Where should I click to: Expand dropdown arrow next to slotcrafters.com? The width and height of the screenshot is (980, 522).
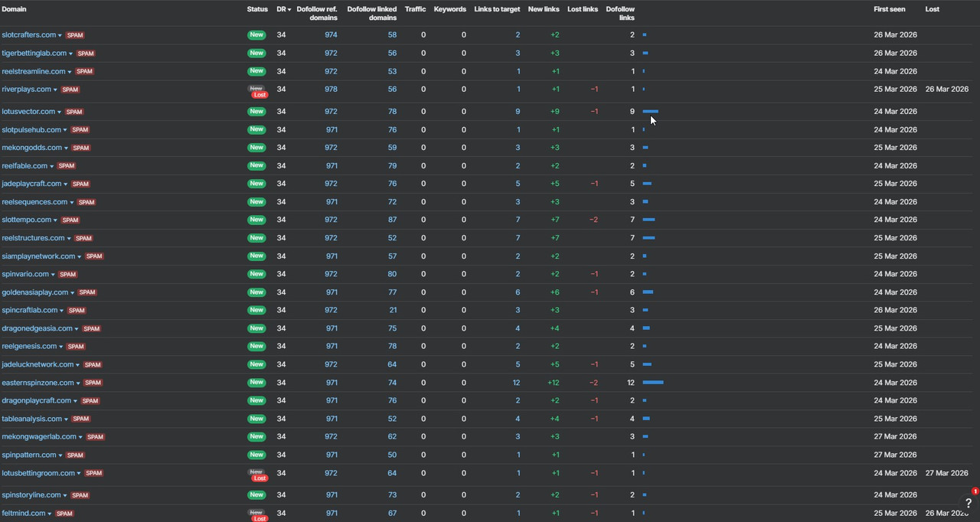tap(60, 35)
